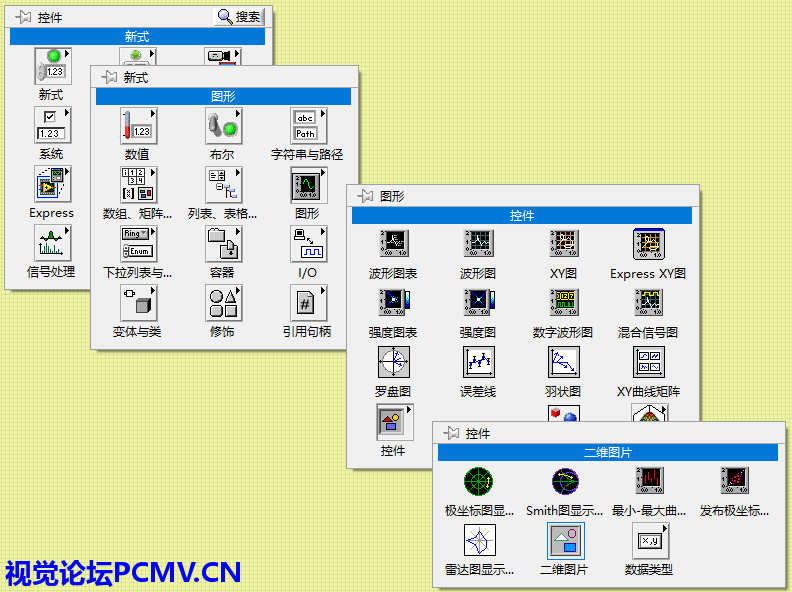Select the 罗盘图 compass plot icon
Screen dimensions: 792x592
(393, 361)
